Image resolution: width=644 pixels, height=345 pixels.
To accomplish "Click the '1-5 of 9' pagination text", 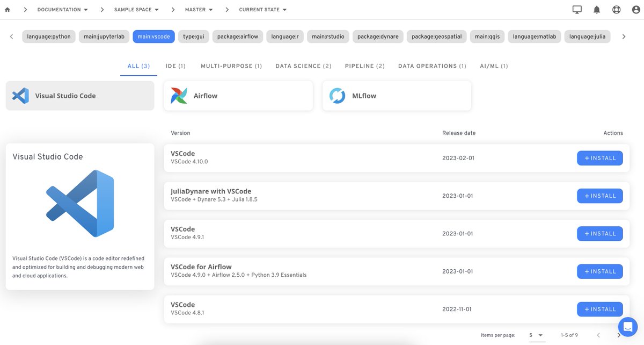I will (x=569, y=335).
